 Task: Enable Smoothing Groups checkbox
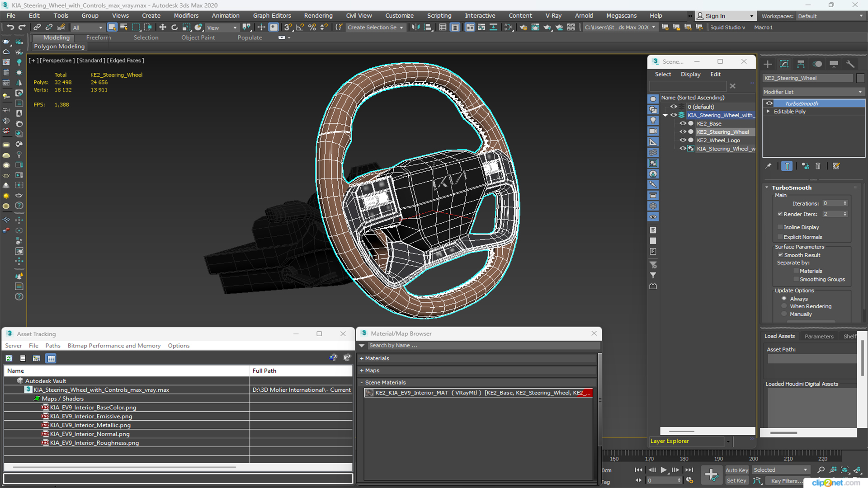796,280
